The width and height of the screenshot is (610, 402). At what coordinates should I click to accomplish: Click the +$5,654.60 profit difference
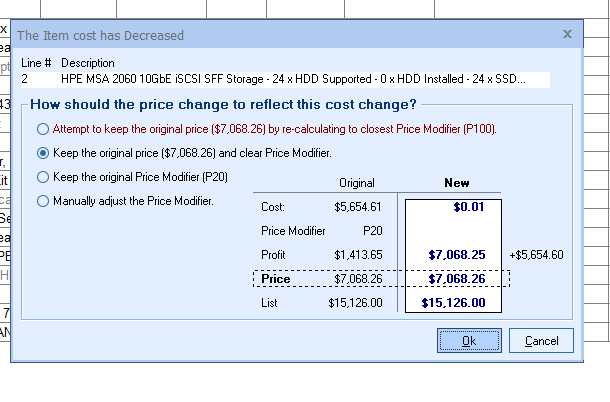point(536,255)
